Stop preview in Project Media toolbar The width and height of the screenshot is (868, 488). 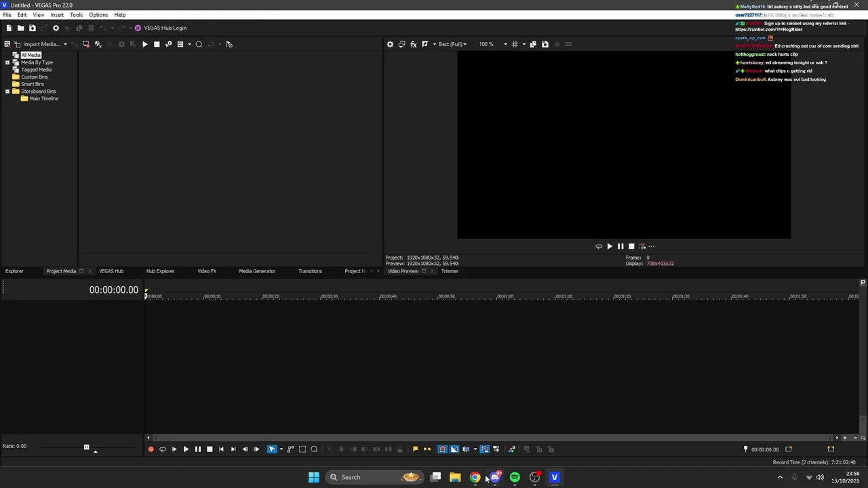click(157, 44)
